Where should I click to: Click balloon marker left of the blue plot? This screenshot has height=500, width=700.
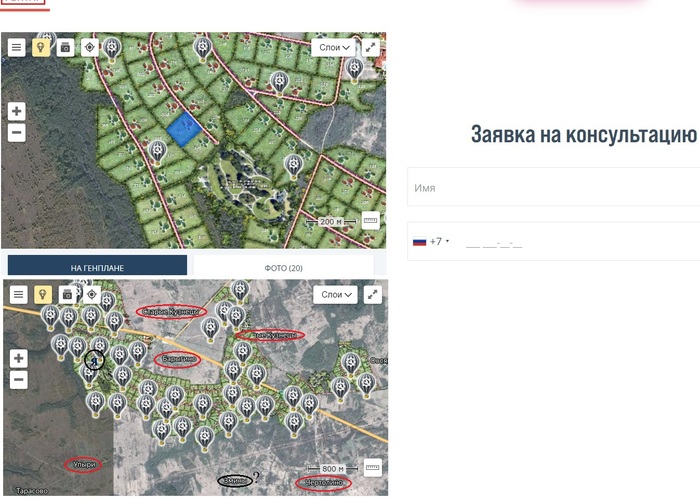(157, 153)
